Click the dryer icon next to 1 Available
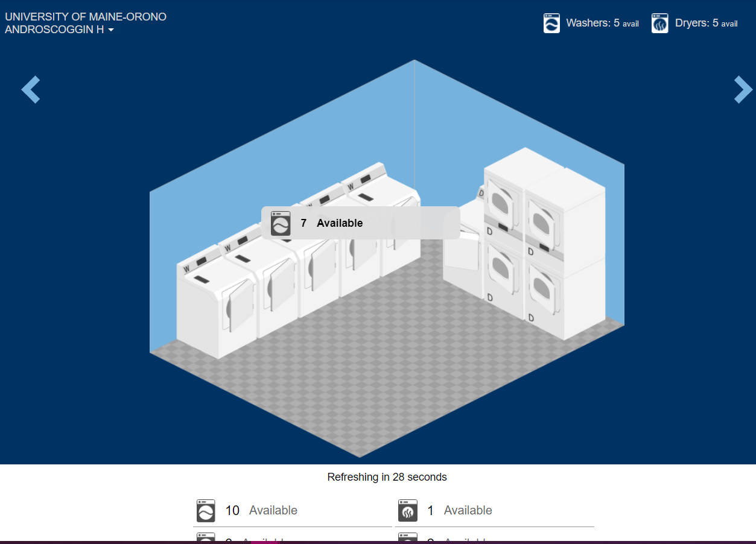 (x=407, y=510)
